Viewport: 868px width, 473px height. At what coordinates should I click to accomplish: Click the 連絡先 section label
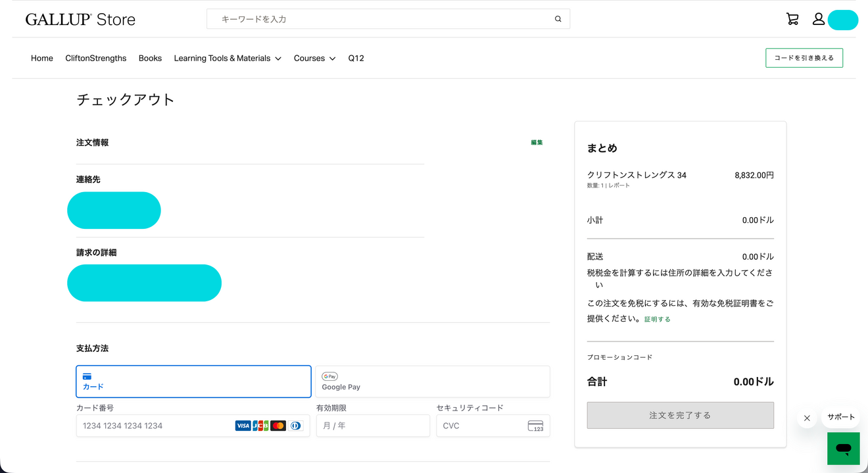point(88,179)
